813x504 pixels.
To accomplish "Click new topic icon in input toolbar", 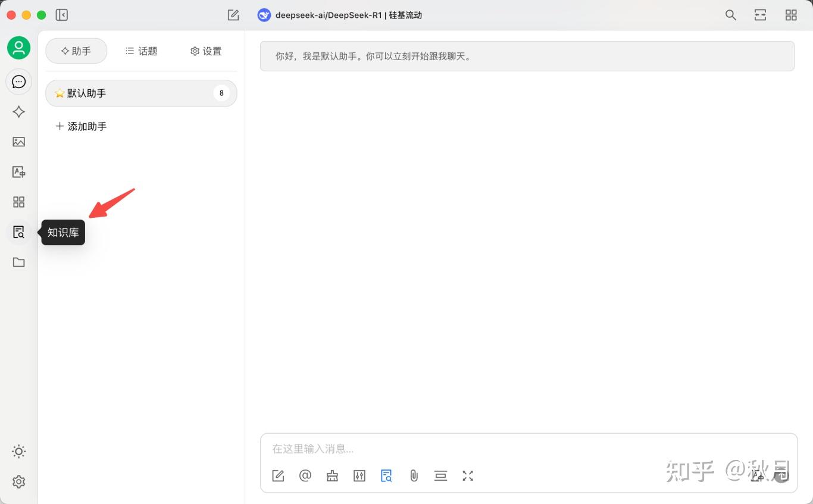I will pyautogui.click(x=278, y=475).
